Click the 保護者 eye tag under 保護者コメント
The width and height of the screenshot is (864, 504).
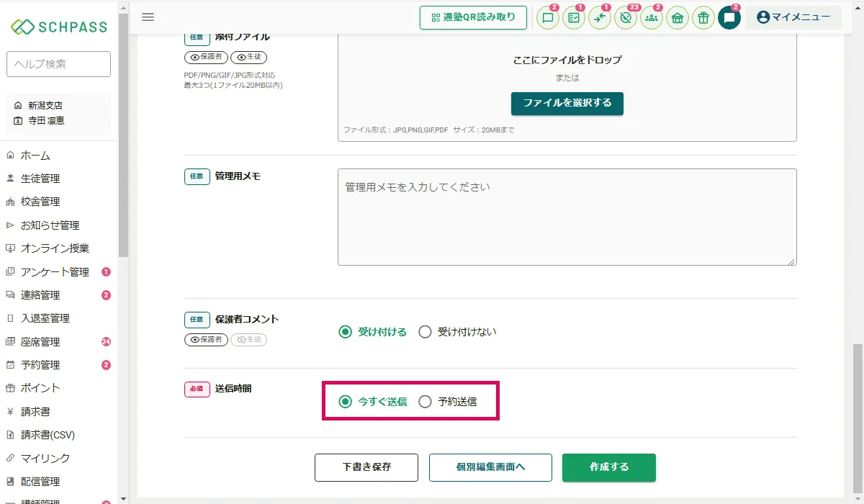tap(207, 340)
